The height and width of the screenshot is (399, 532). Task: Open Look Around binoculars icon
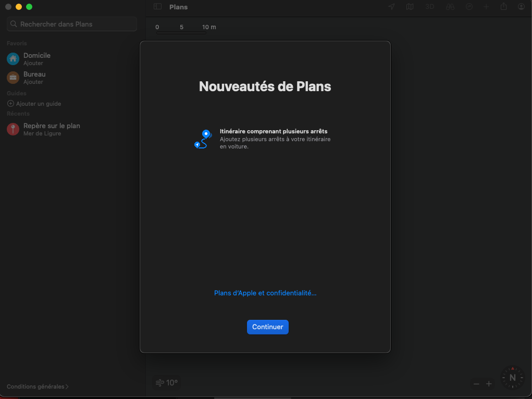coord(450,7)
